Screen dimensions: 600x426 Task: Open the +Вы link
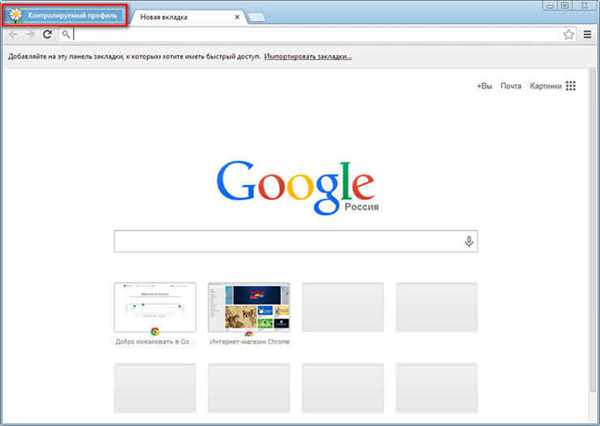484,86
